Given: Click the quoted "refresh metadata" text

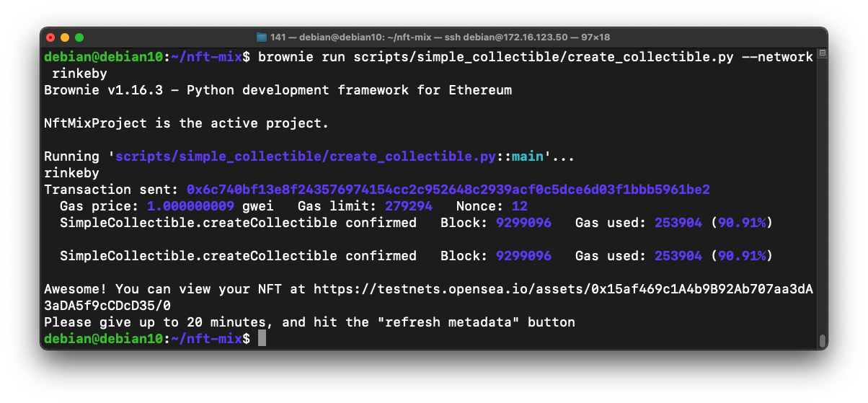Looking at the screenshot, I should click(448, 322).
